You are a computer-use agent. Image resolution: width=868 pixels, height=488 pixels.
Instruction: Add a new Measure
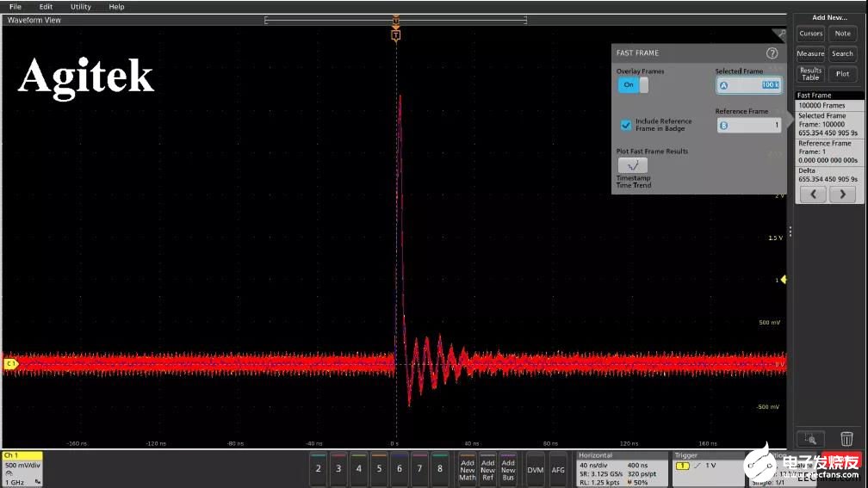tap(810, 53)
